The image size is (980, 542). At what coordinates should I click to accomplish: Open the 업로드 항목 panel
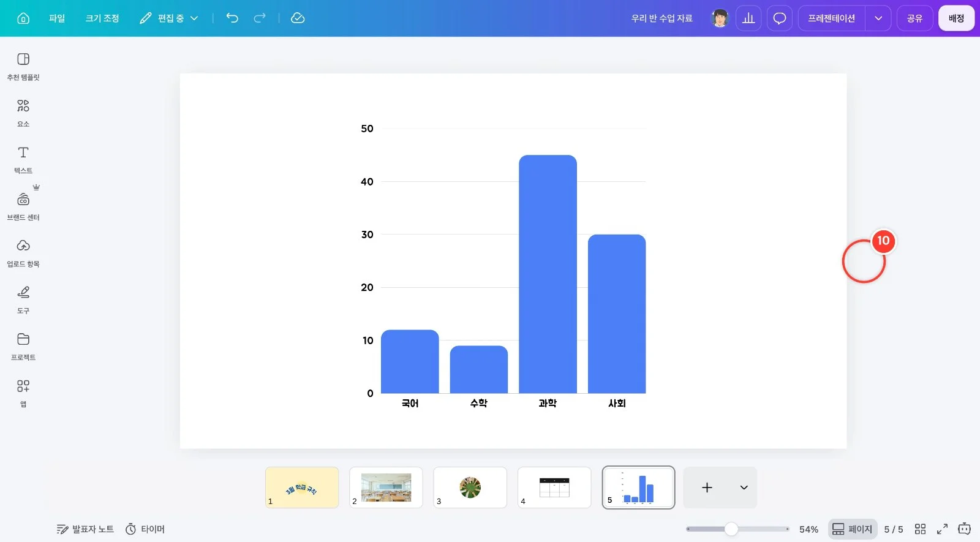click(x=23, y=254)
